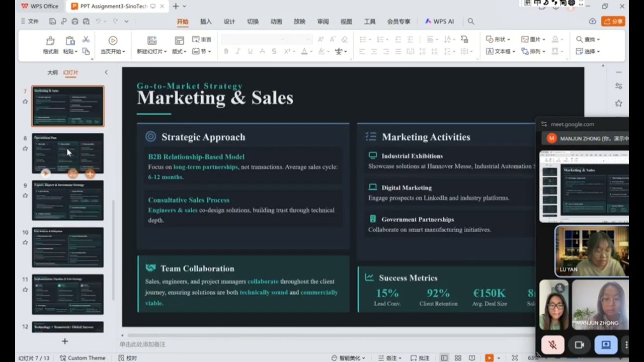Click the Increase font size icon
The width and height of the screenshot is (644, 362).
(320, 39)
